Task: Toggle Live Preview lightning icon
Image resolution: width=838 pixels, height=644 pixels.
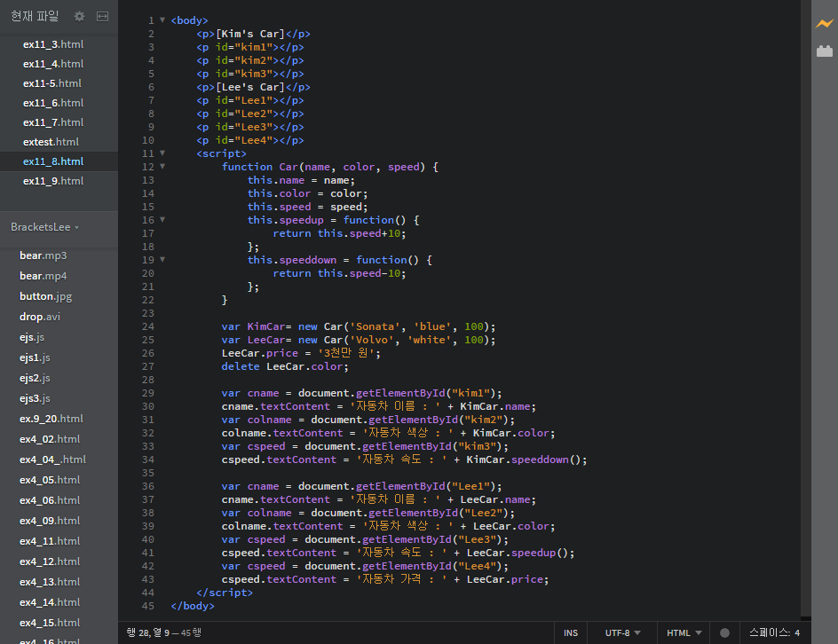Action: pos(825,23)
